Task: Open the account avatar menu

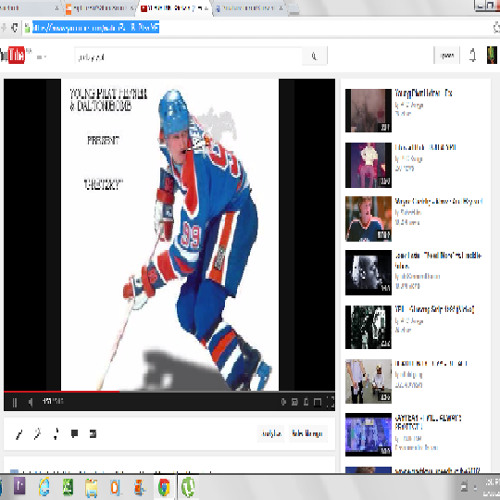Action: tap(492, 55)
